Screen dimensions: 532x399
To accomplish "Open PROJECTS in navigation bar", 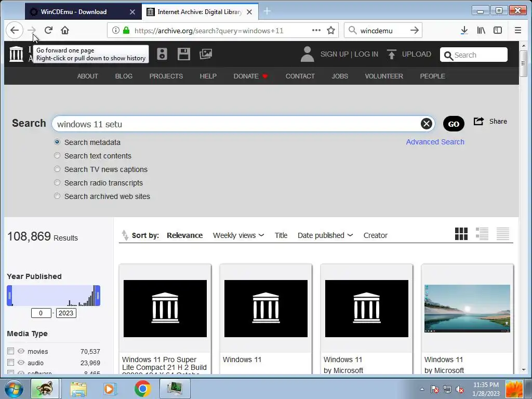I will click(x=166, y=76).
